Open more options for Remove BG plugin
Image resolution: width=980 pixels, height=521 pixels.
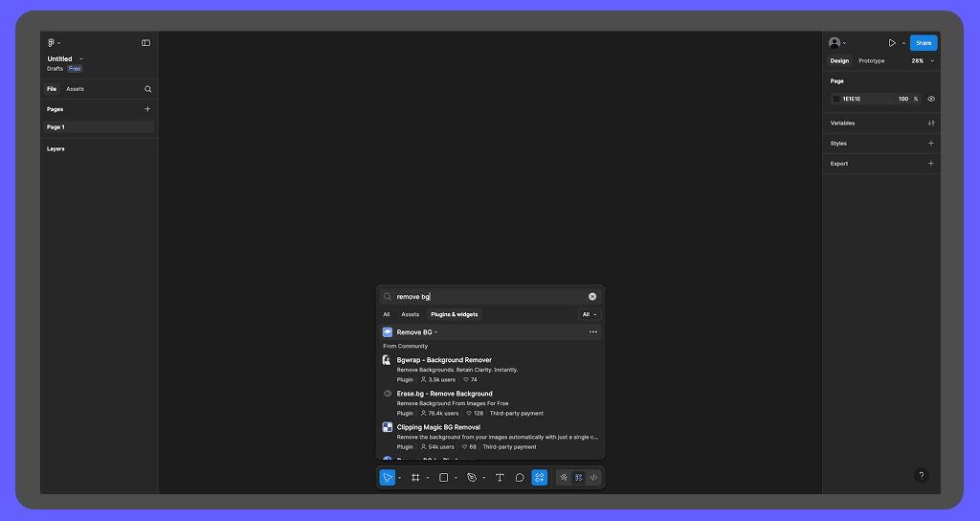click(593, 332)
